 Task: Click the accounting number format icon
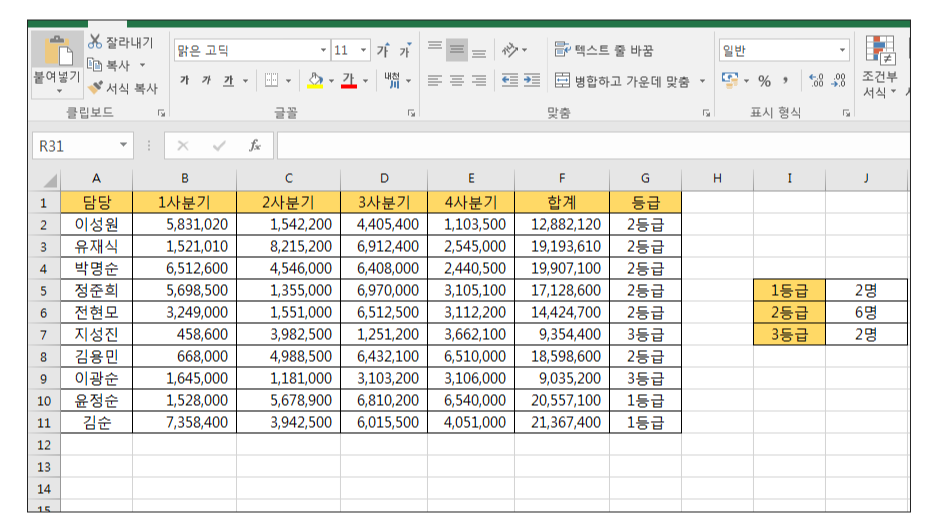pos(730,80)
